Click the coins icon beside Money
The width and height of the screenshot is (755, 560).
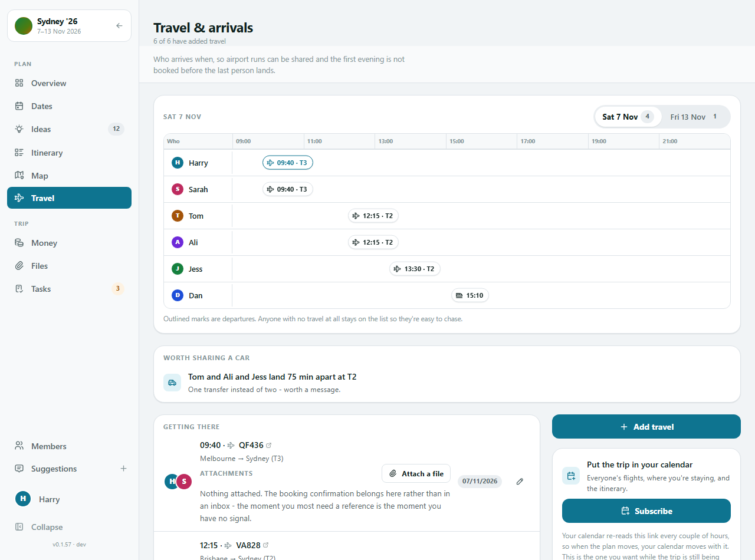point(19,243)
